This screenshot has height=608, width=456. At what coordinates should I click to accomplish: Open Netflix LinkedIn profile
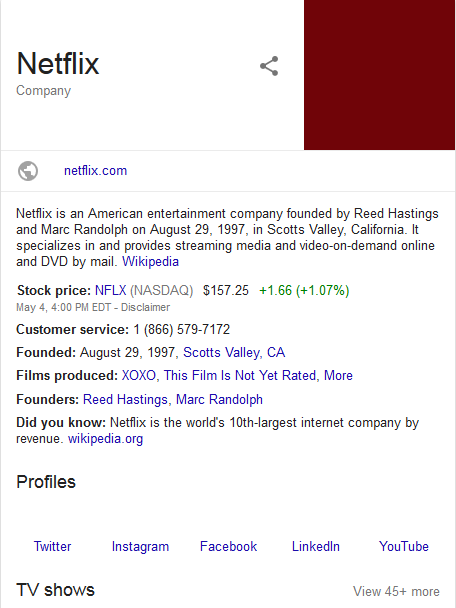[x=316, y=546]
